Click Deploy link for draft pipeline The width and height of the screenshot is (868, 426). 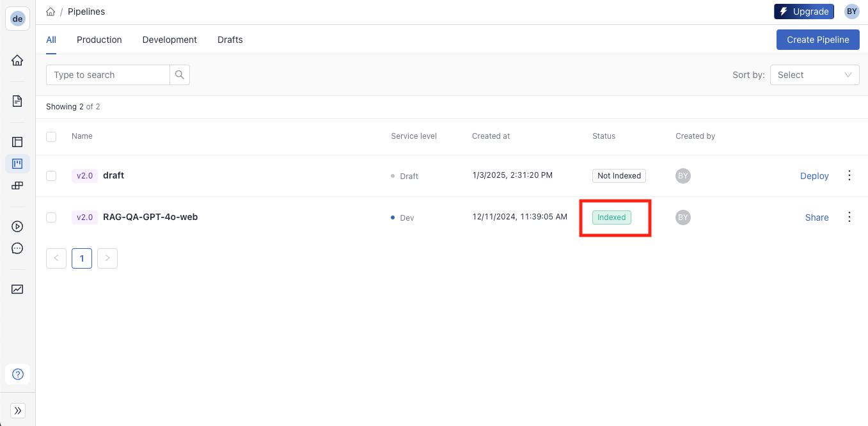tap(814, 176)
